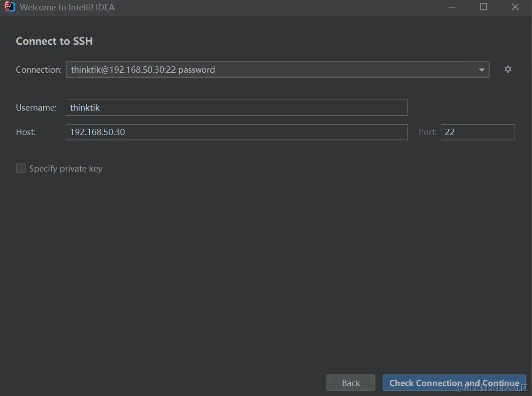Expand the Connection dropdown arrow
Image resolution: width=532 pixels, height=396 pixels.
481,70
